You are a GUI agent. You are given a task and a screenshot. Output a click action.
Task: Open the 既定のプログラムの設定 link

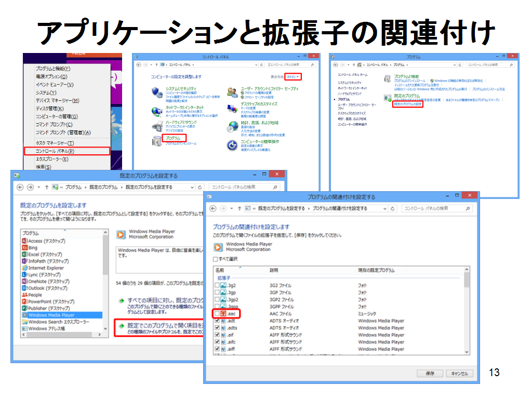tap(408, 104)
